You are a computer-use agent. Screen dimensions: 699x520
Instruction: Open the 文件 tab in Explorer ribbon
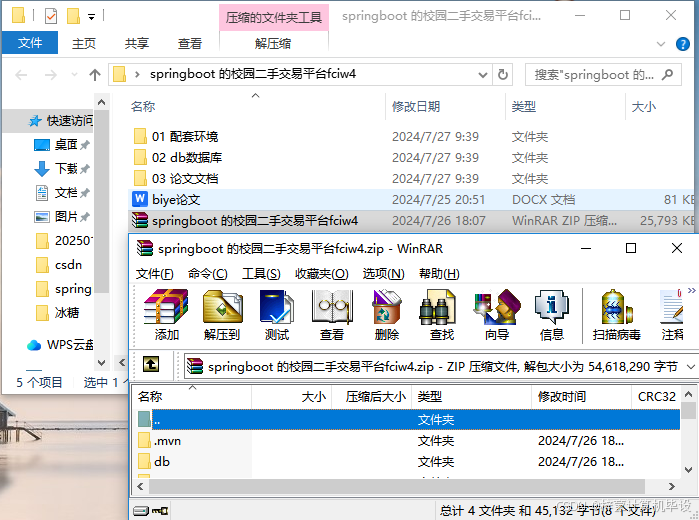[30, 43]
